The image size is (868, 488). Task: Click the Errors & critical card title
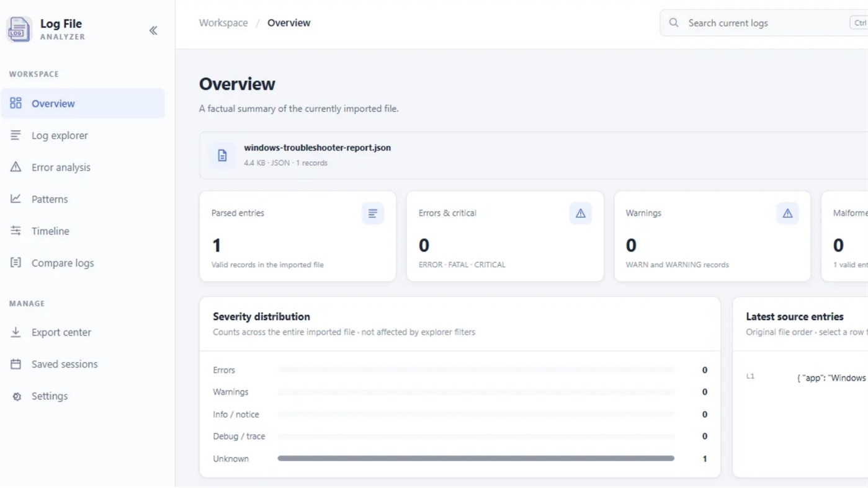447,213
